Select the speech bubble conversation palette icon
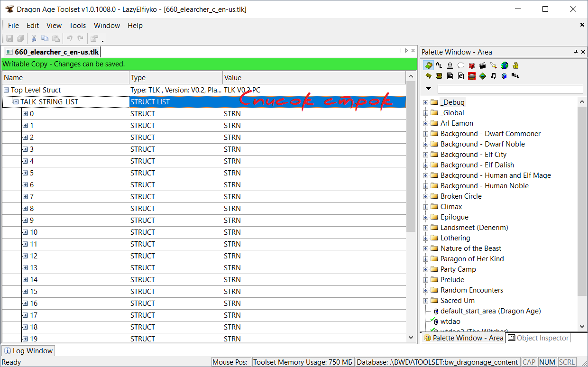Viewport: 588px width, 367px height. click(x=461, y=65)
